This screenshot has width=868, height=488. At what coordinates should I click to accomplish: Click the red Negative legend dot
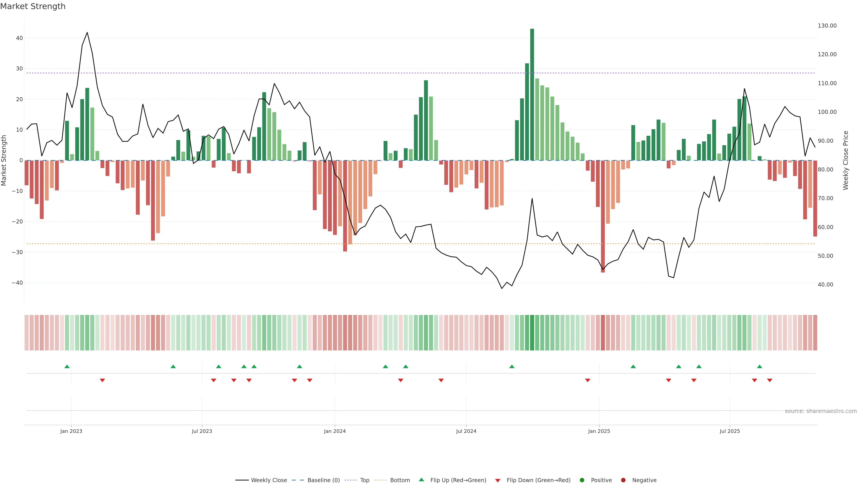coord(623,480)
